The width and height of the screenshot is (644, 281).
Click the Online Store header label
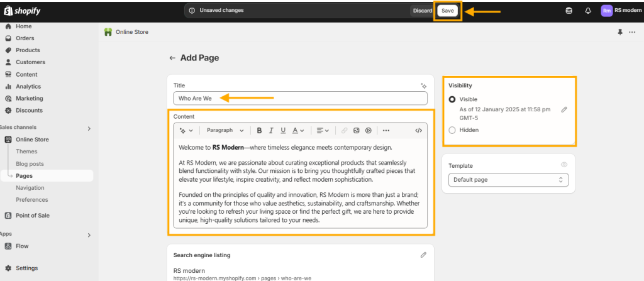pos(132,32)
